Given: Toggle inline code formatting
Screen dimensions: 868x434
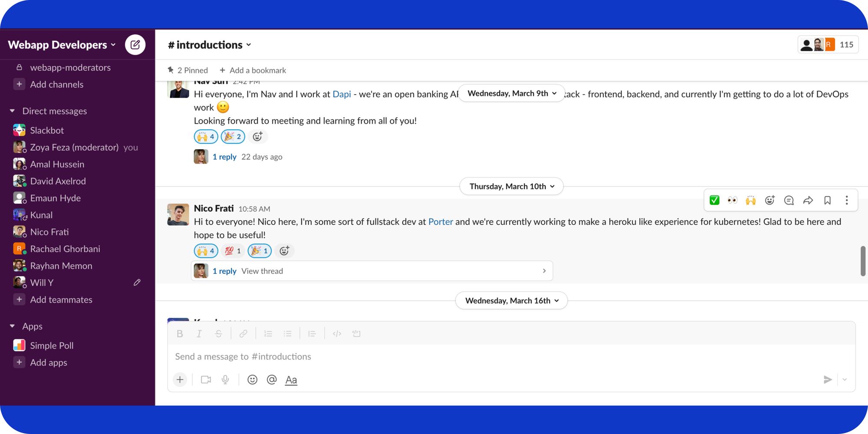Looking at the screenshot, I should 337,334.
